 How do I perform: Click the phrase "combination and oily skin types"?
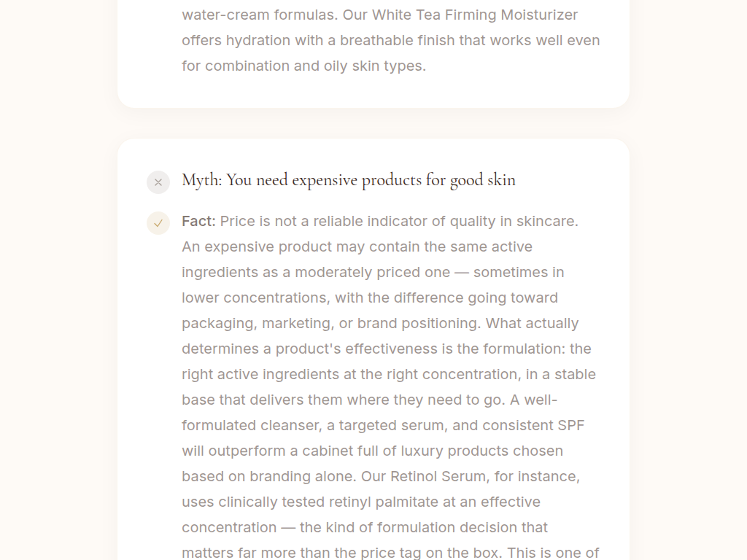point(313,66)
